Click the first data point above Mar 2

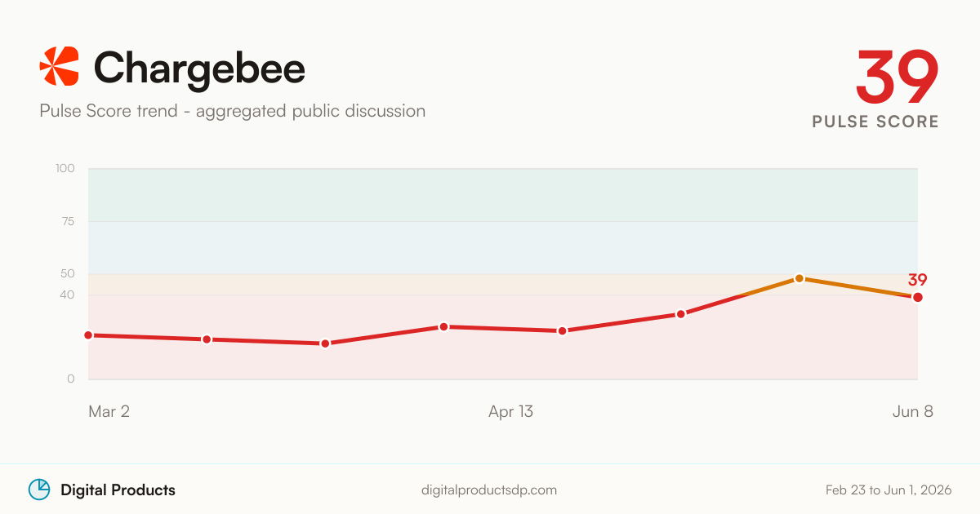88,335
